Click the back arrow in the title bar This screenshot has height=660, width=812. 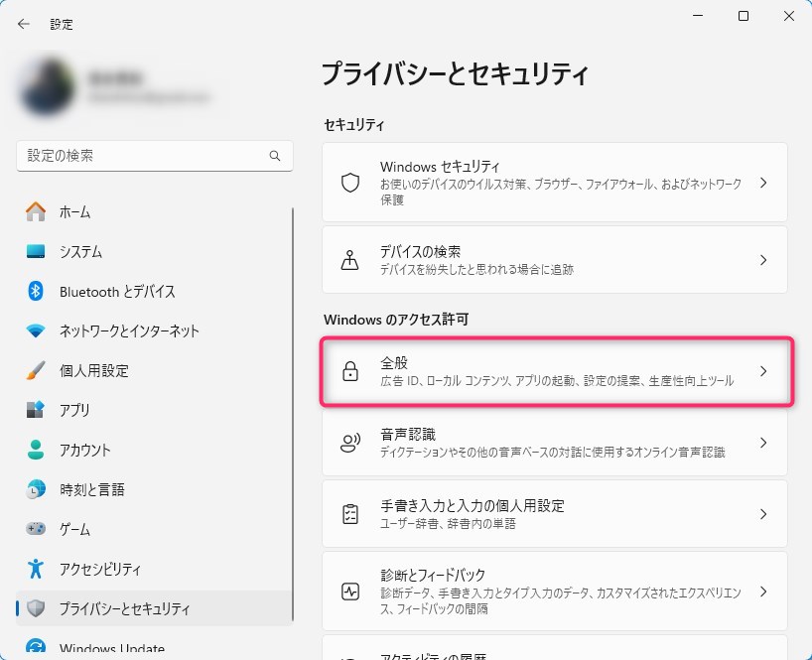(24, 24)
